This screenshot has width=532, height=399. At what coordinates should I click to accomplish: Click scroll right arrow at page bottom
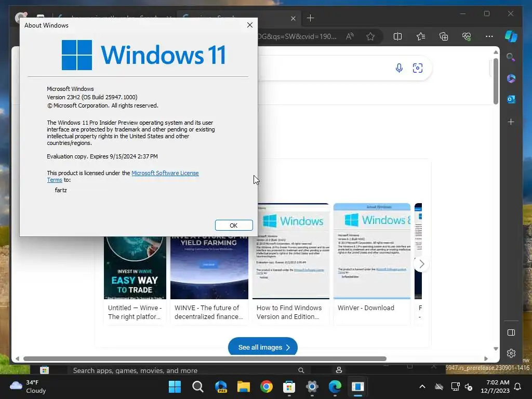tap(486, 358)
